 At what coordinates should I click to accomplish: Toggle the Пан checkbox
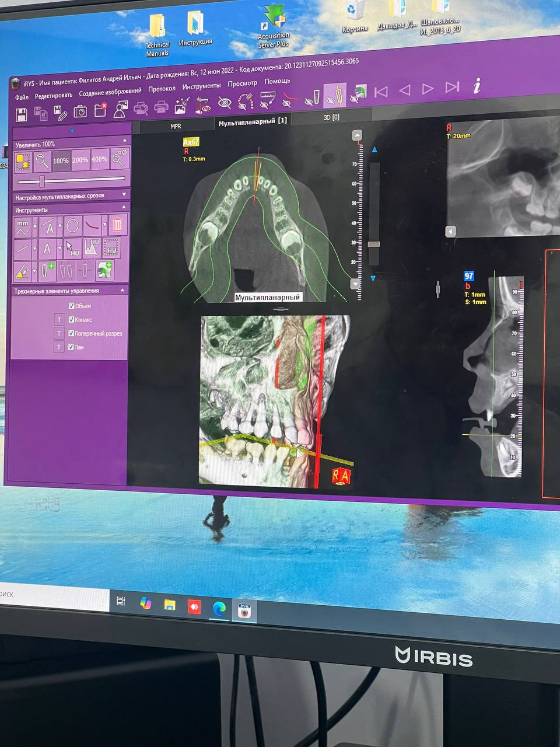(72, 347)
